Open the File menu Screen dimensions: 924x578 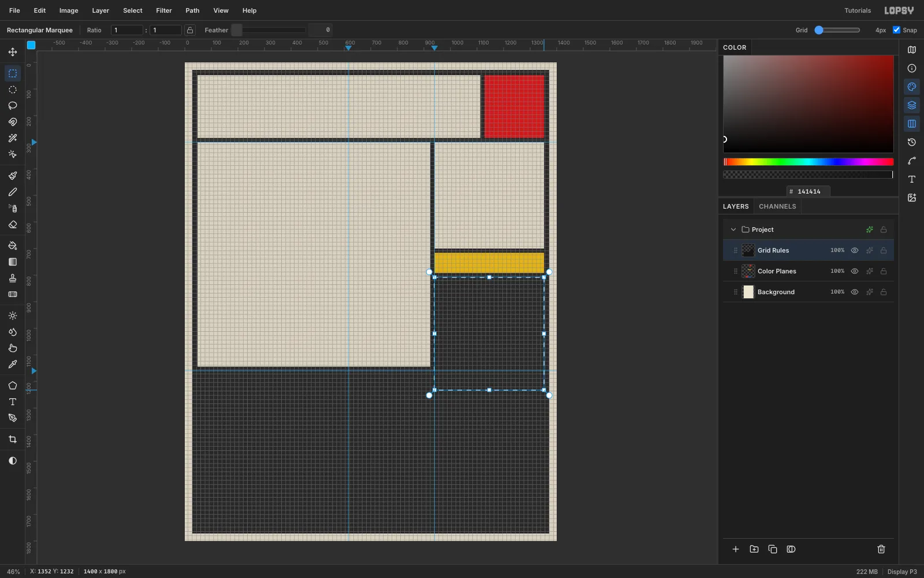click(14, 10)
